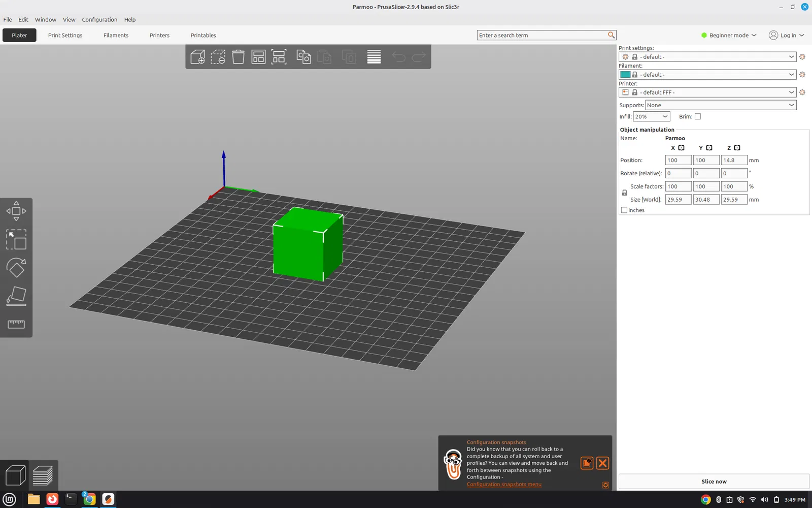
Task: Click the Y axis mirror icon
Action: point(709,148)
